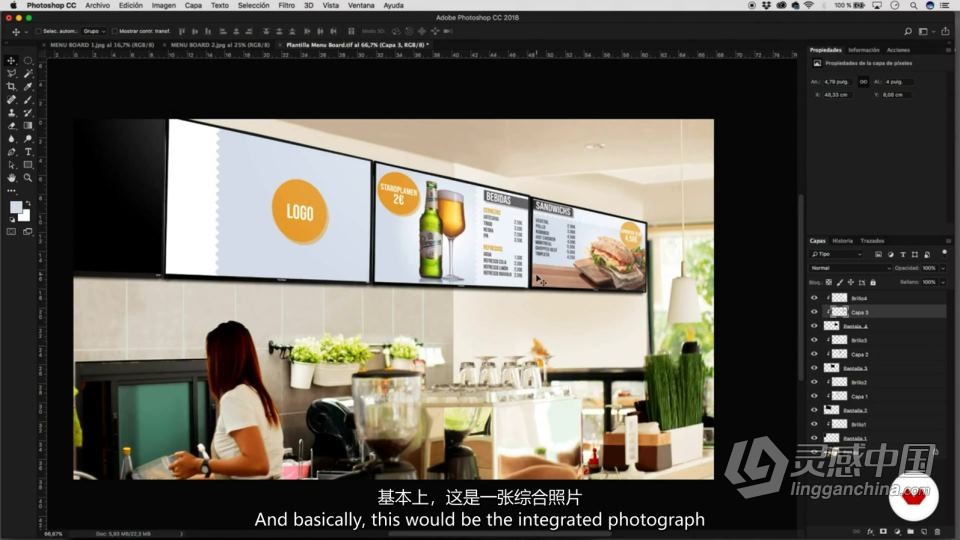
Task: Select the Gradient tool
Action: pyautogui.click(x=28, y=126)
